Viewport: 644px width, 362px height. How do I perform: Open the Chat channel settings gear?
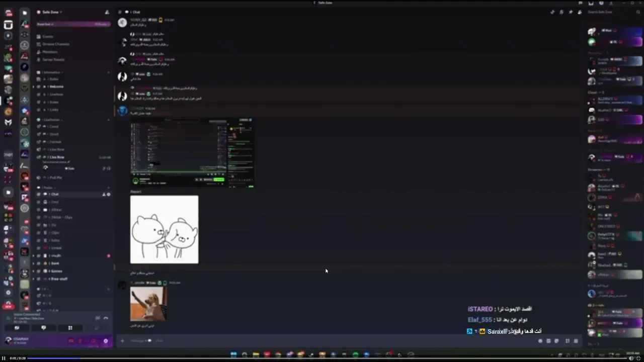click(x=109, y=195)
